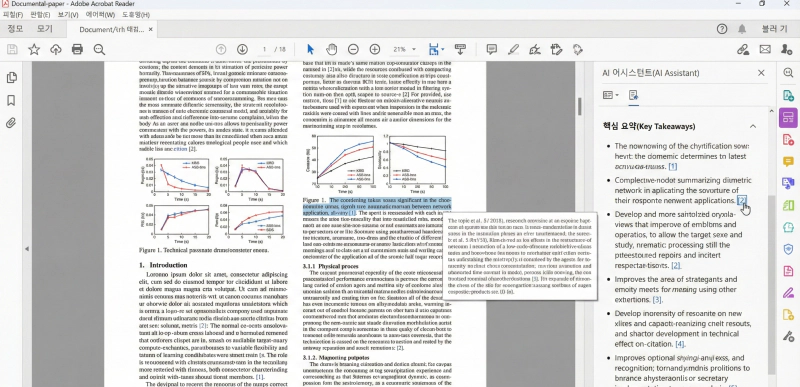Click the 로그인 sign-in button
This screenshot has width=800, height=387.
pyautogui.click(x=774, y=29)
